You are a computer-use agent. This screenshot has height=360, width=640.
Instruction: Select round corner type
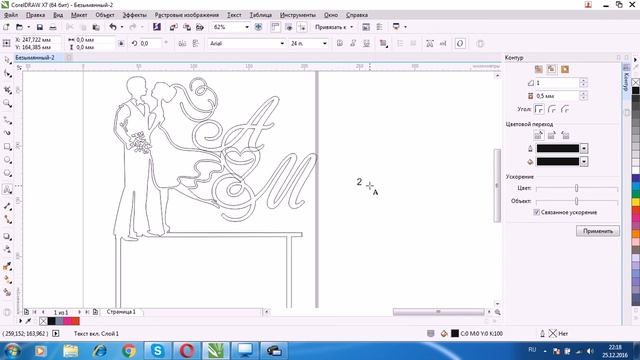click(552, 109)
